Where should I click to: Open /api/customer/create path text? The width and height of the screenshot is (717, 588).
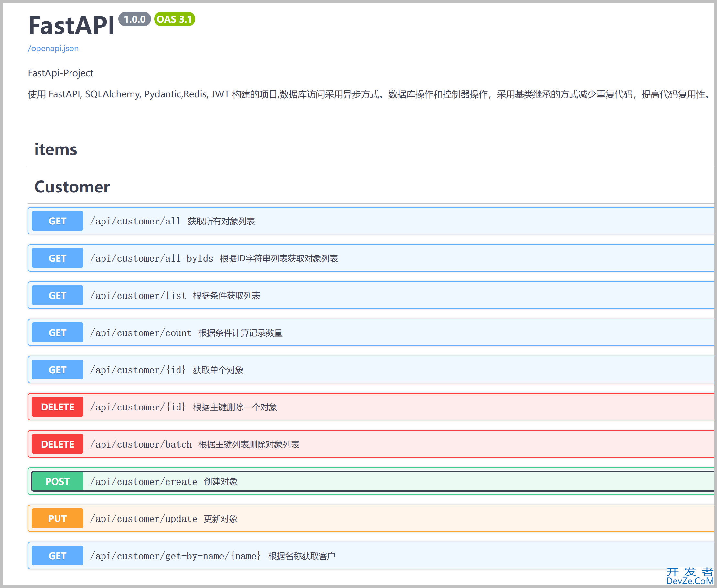click(144, 482)
